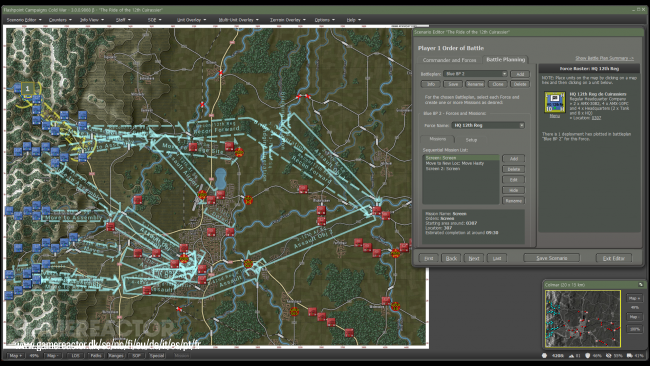650x366 pixels.
Task: Open the Counters dropdown menu
Action: (x=60, y=20)
